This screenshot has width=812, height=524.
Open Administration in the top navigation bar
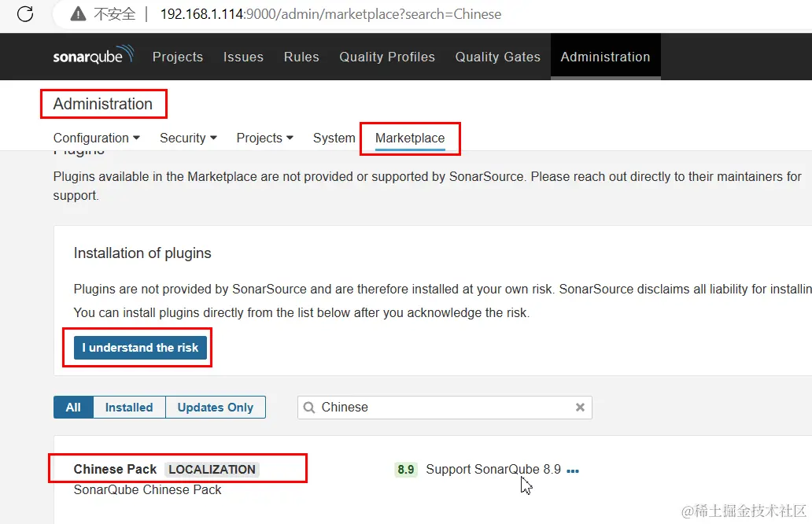tap(605, 57)
